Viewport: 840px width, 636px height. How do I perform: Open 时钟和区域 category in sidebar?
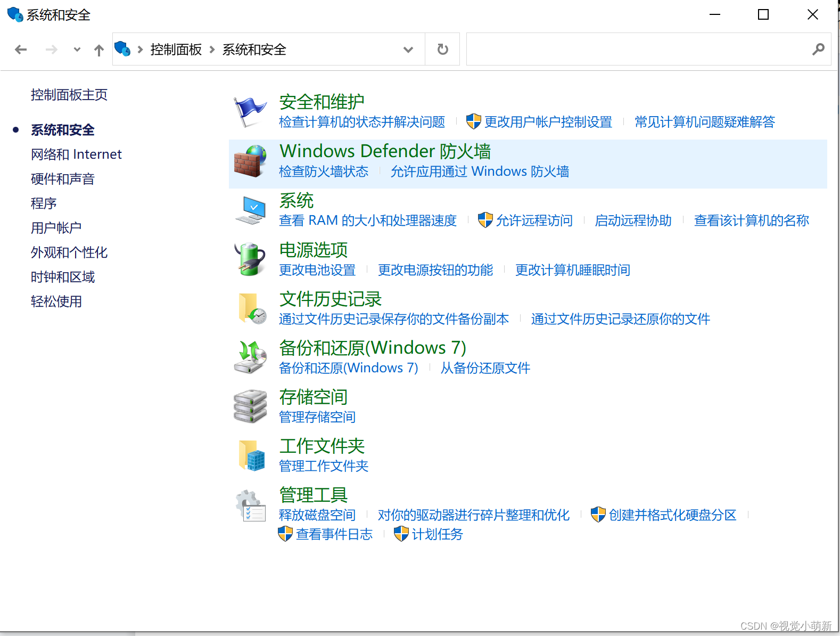tap(63, 277)
